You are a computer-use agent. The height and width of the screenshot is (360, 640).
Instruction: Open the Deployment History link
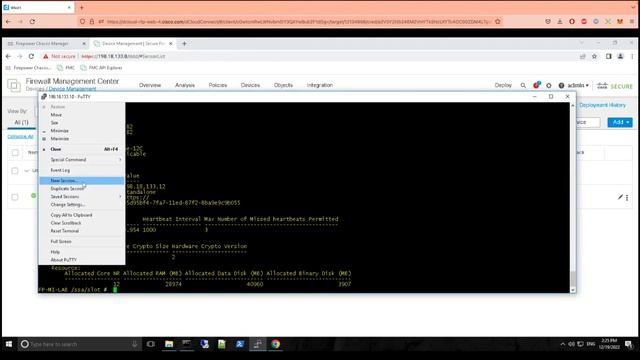pyautogui.click(x=602, y=105)
